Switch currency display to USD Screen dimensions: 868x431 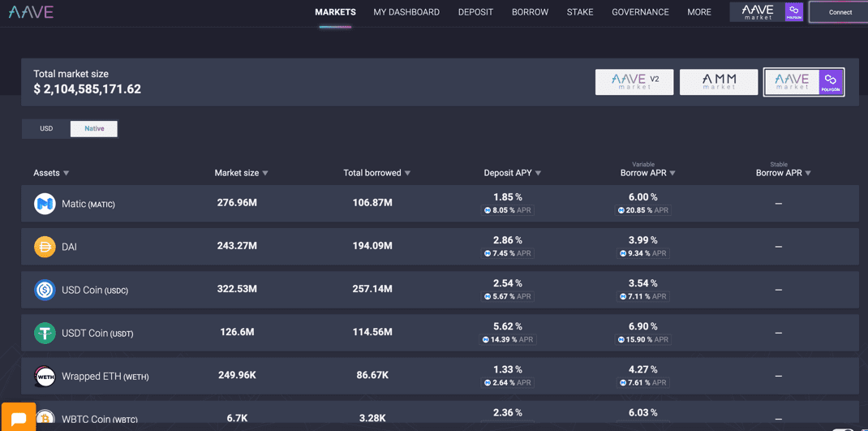46,128
